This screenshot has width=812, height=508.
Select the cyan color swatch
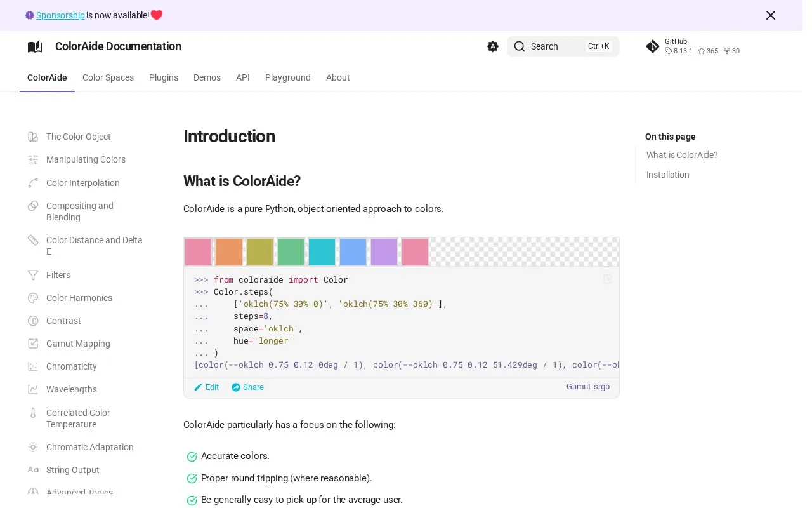322,252
